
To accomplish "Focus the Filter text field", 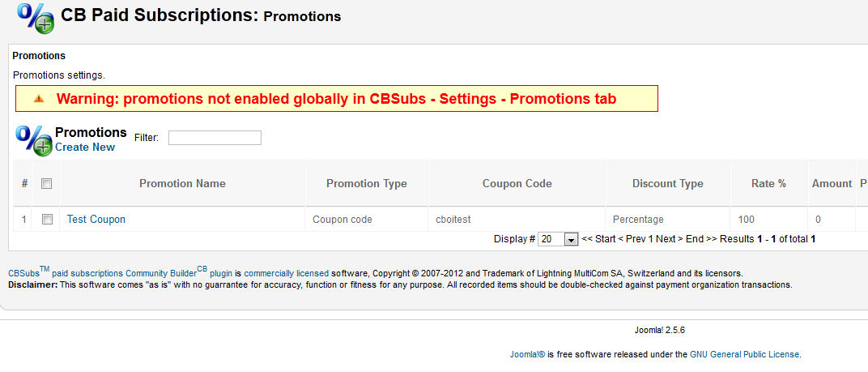I will [x=215, y=138].
